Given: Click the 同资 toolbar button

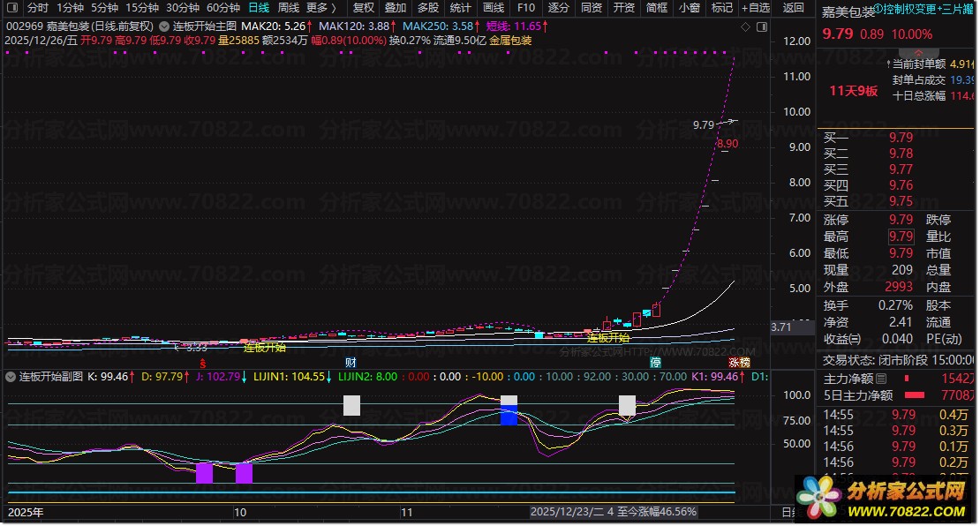Looking at the screenshot, I should [x=592, y=7].
